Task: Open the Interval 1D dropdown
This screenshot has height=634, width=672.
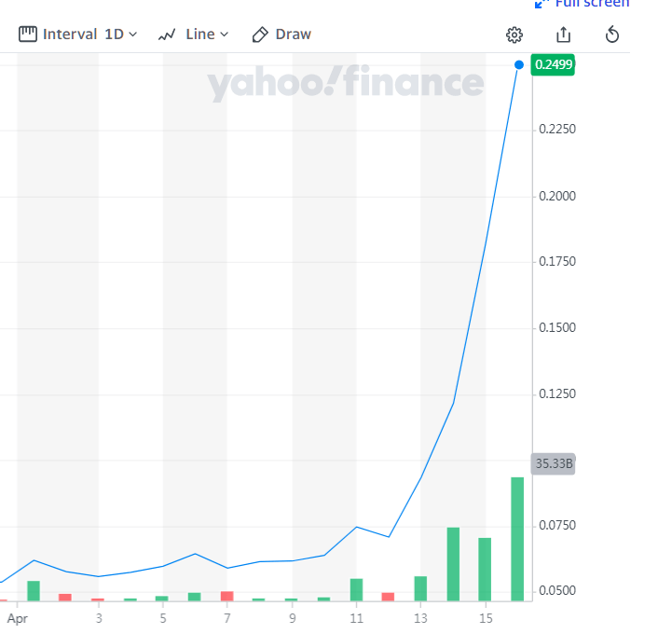Action: tap(78, 34)
